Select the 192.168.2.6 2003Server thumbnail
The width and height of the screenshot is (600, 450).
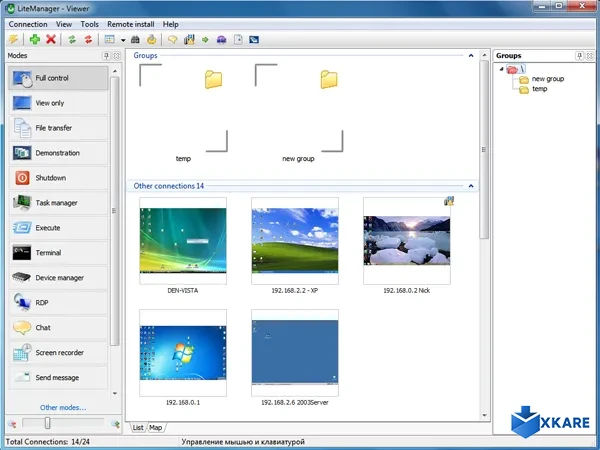pyautogui.click(x=295, y=353)
